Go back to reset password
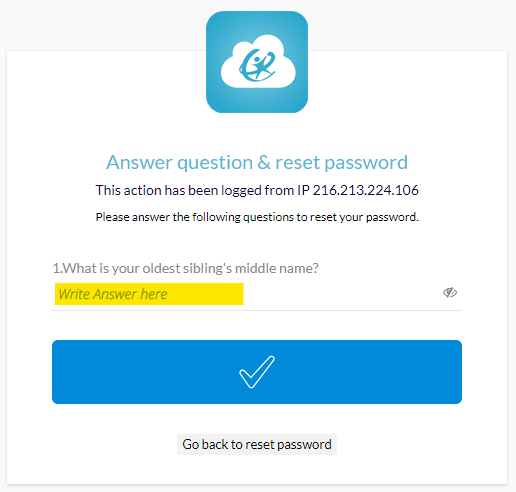516x492 pixels. click(x=257, y=444)
